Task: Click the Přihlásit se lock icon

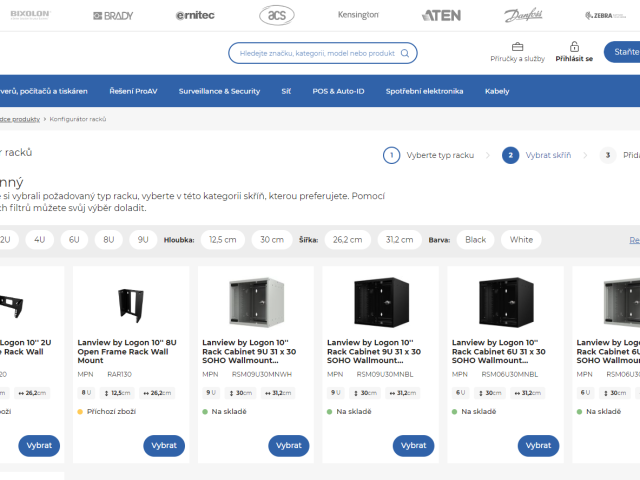Action: click(x=574, y=46)
